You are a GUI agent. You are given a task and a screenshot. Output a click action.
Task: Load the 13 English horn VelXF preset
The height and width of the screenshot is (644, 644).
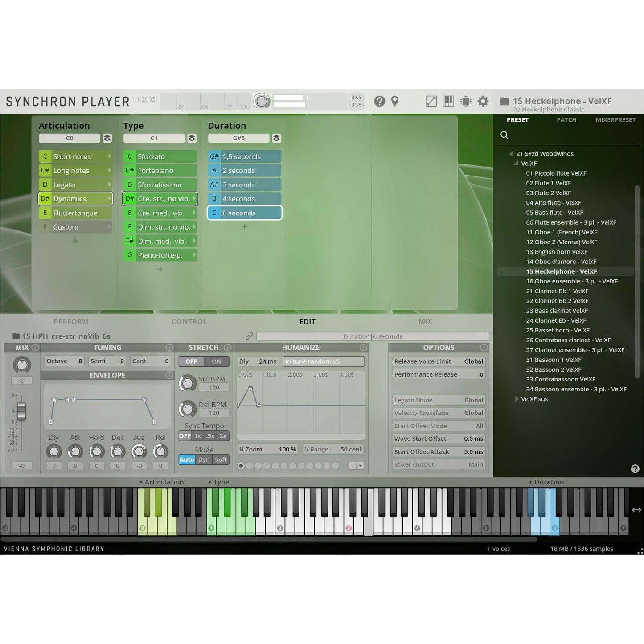point(557,252)
